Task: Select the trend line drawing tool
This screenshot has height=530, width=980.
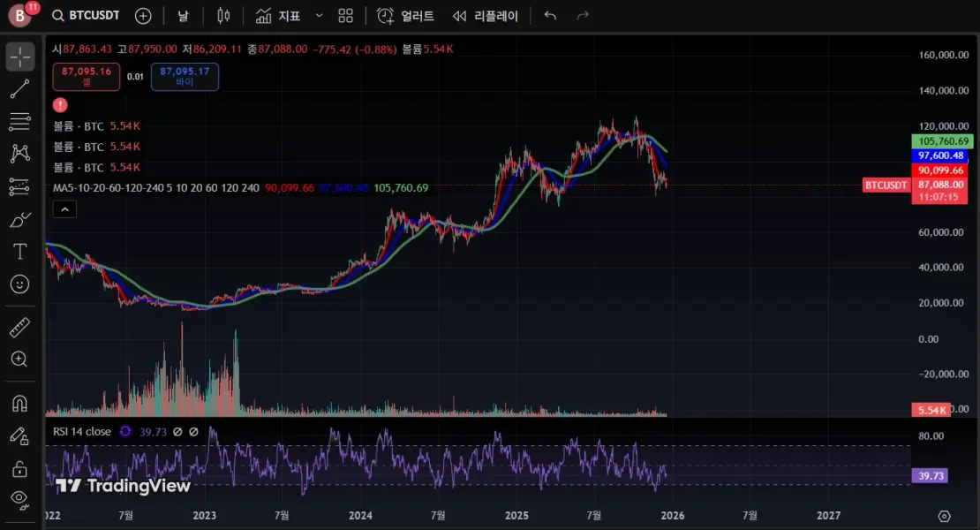Action: [x=19, y=88]
